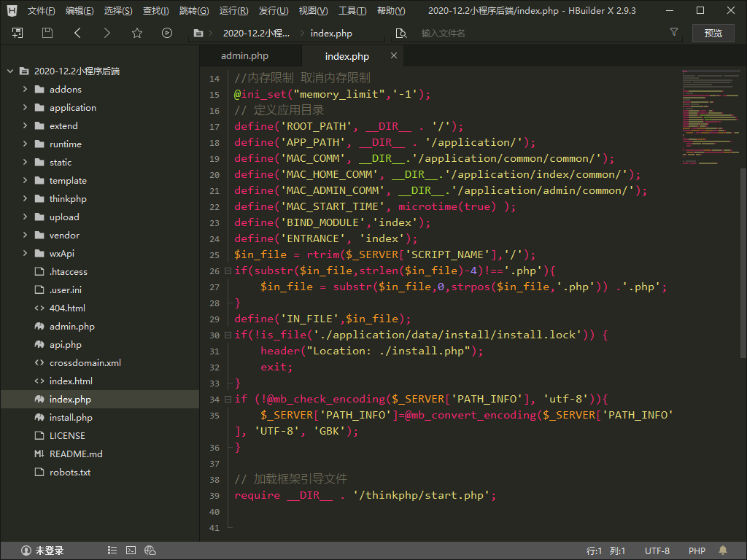The width and height of the screenshot is (747, 560).
Task: Fold the code block at line 34
Action: coord(228,400)
